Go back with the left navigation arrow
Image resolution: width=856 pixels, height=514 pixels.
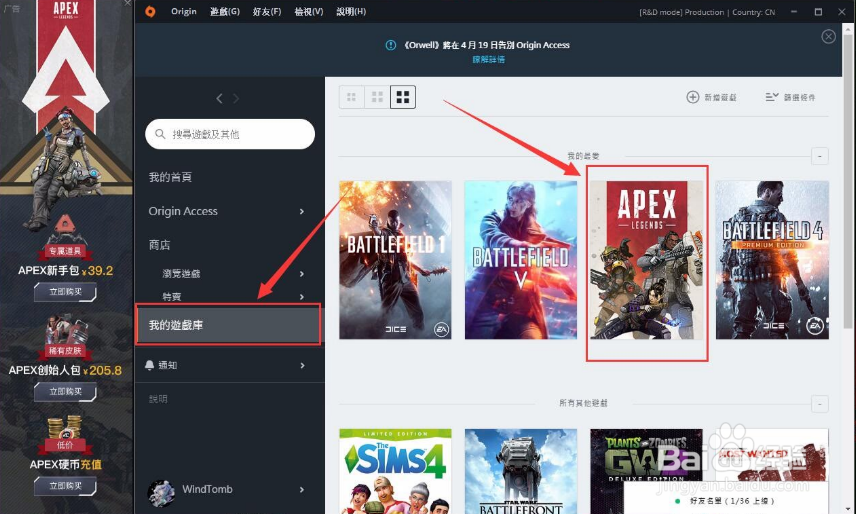(219, 98)
